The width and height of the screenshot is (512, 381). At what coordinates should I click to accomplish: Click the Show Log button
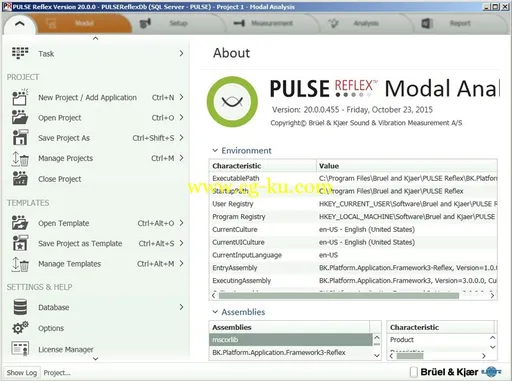[22, 373]
